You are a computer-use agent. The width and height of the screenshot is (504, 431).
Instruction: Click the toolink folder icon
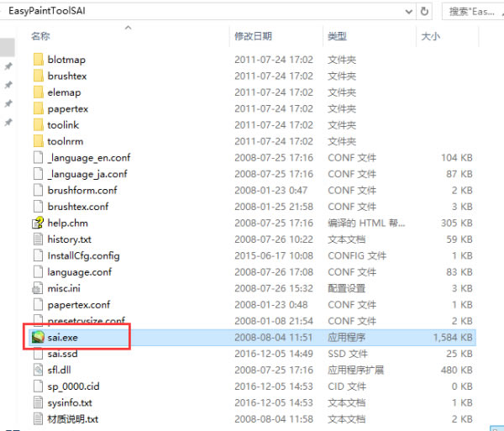[39, 125]
